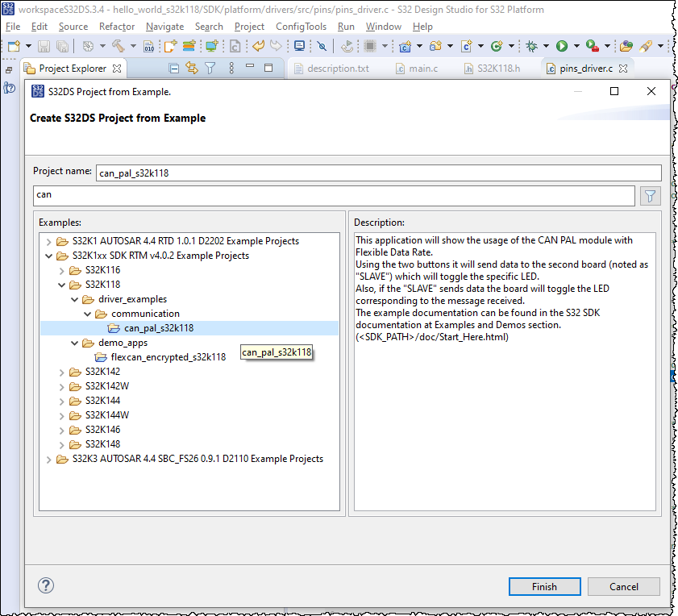
Task: Open the new class dropdown arrow
Action: (511, 46)
